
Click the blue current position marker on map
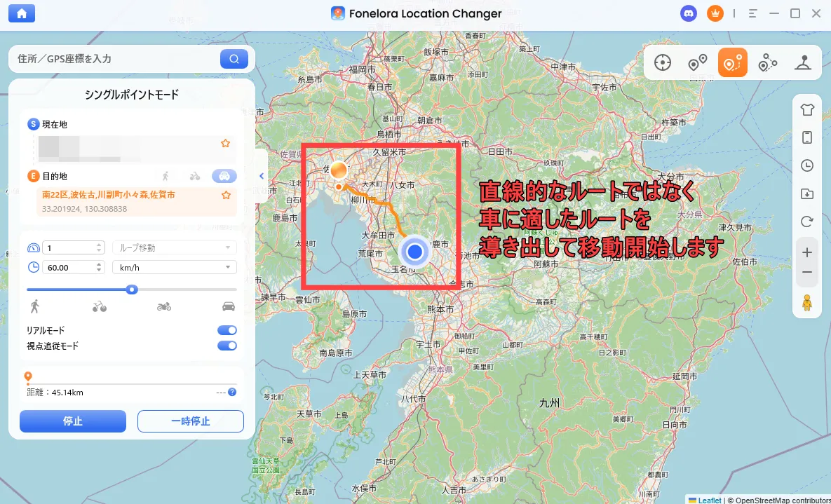click(x=415, y=252)
